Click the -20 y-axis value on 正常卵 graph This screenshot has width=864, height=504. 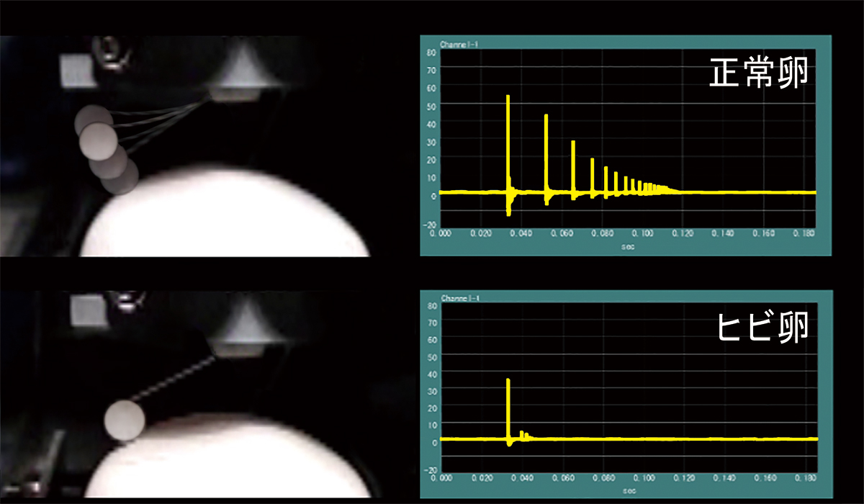(428, 224)
